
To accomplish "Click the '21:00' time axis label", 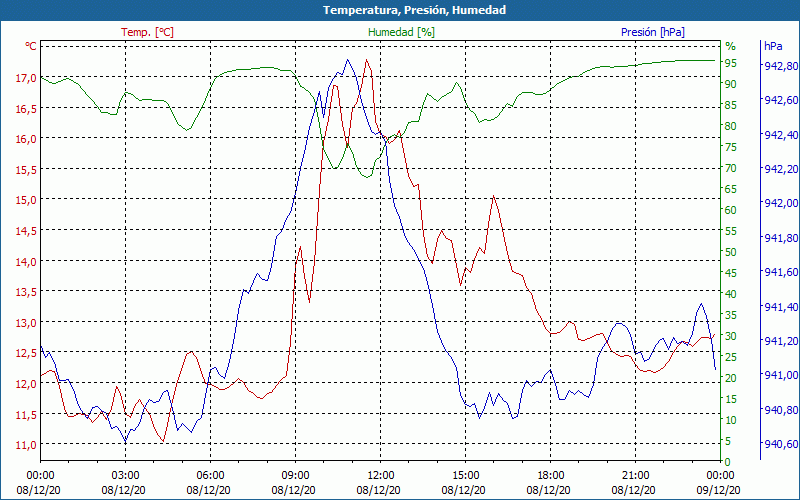I will pos(635,476).
